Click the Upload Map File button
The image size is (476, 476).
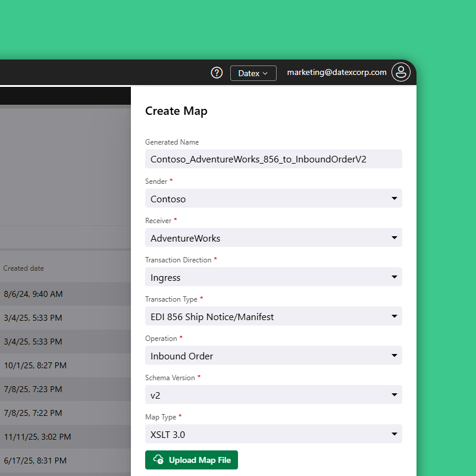coord(192,460)
